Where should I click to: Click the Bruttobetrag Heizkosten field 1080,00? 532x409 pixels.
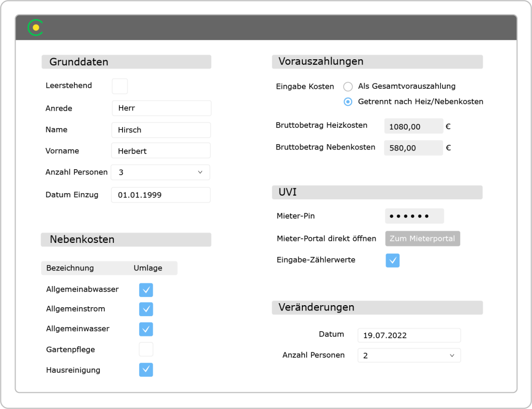pos(414,127)
